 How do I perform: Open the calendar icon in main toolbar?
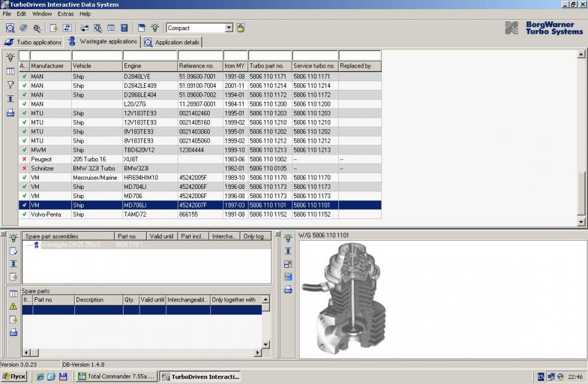(x=111, y=28)
